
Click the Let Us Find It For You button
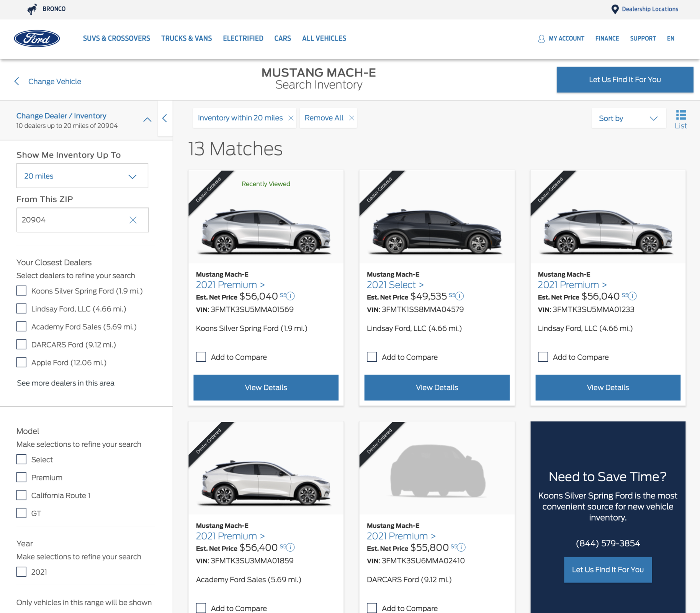(625, 80)
